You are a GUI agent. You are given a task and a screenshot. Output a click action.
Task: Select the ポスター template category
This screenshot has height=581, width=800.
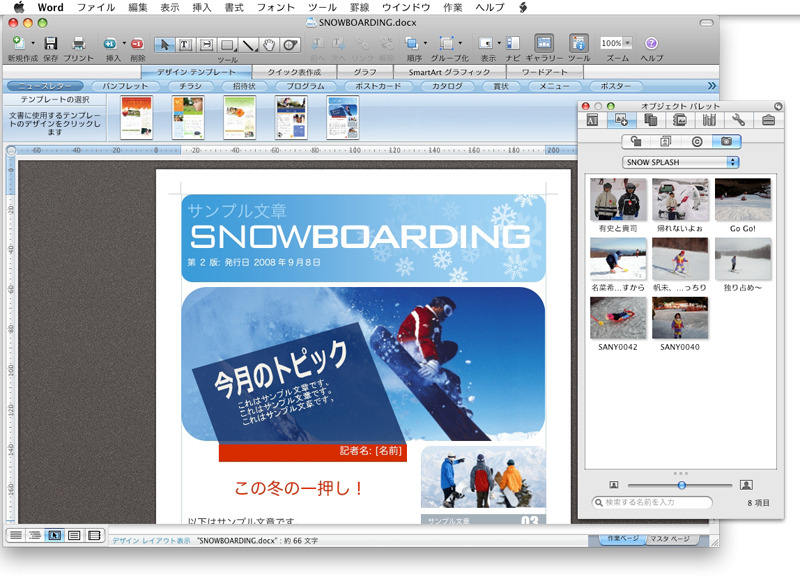tap(615, 86)
